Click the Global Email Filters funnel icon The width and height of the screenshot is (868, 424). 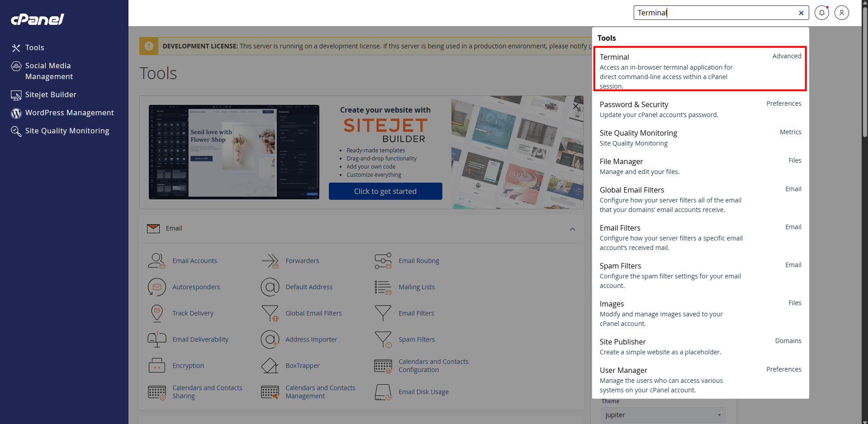coord(270,313)
